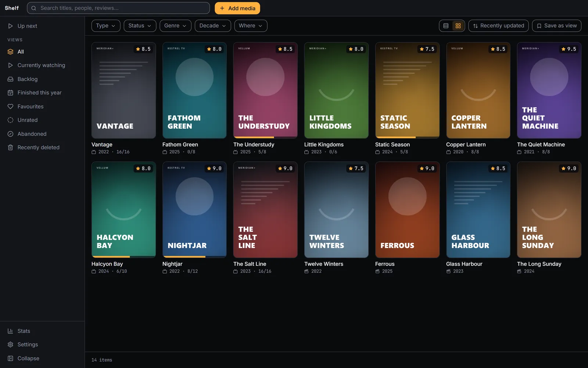Open the Abandoned view
This screenshot has width=588, height=368.
point(42,134)
